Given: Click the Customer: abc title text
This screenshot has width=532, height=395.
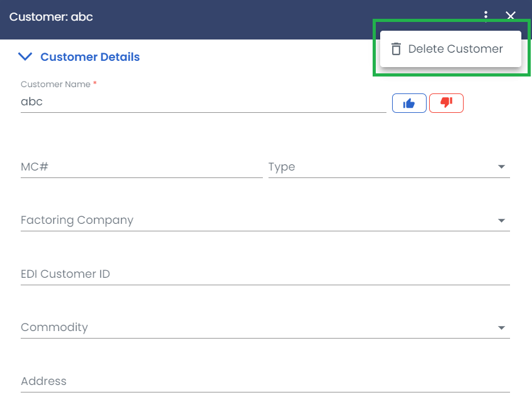Looking at the screenshot, I should 51,16.
